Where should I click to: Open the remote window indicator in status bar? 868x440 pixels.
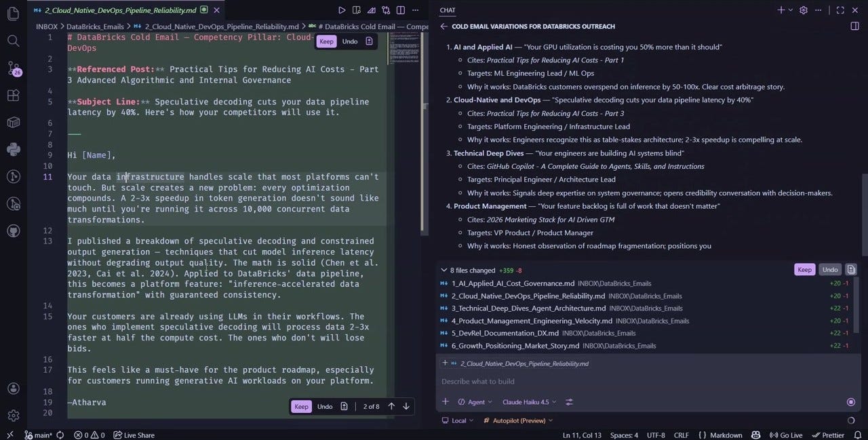coord(9,435)
